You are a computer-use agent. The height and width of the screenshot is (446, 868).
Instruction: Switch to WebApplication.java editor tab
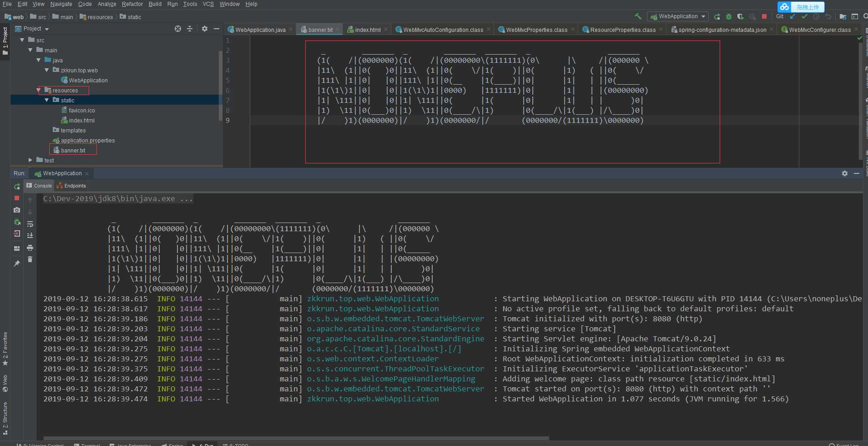[260, 30]
